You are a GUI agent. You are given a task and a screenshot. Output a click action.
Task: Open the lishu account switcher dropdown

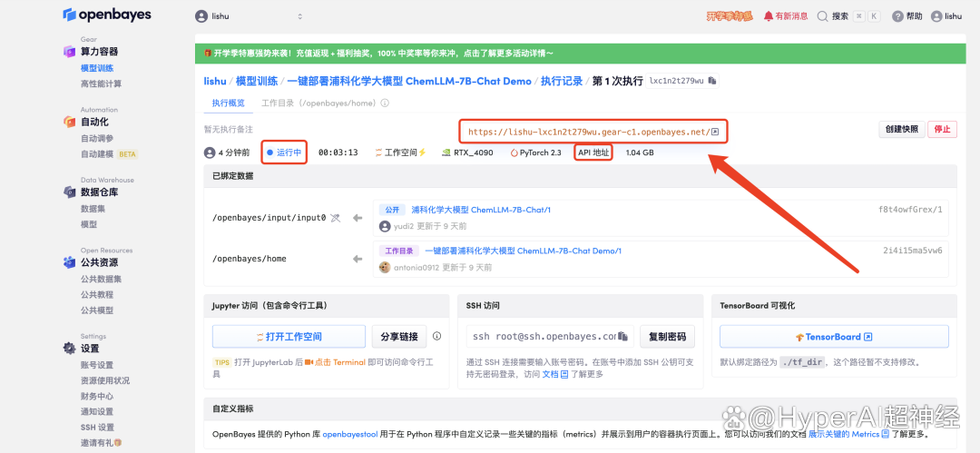[250, 16]
